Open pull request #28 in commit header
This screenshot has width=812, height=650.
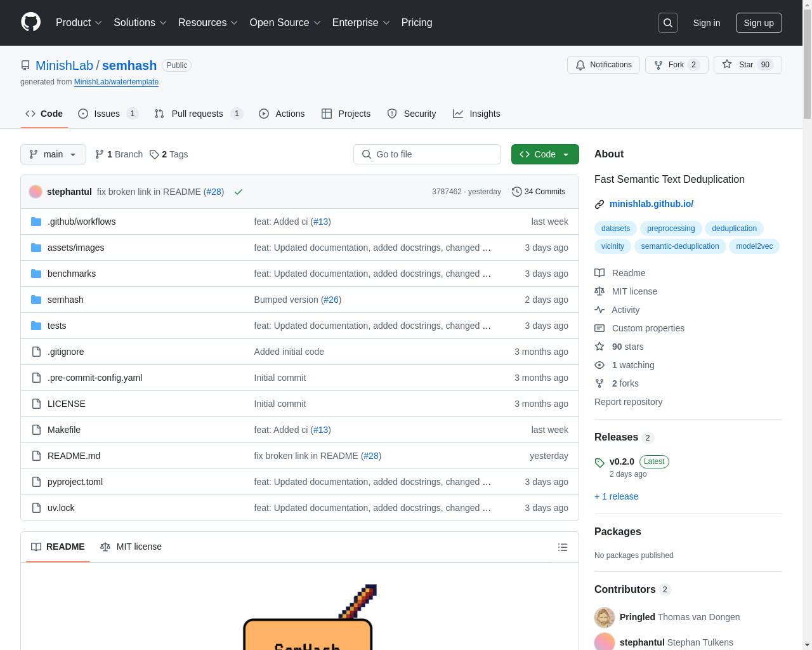pos(214,192)
